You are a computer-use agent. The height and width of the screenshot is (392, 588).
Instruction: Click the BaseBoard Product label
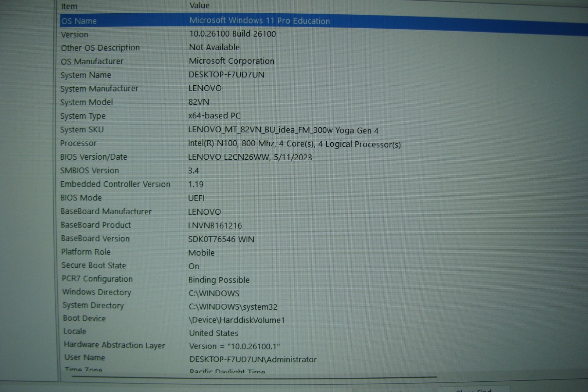pyautogui.click(x=96, y=225)
